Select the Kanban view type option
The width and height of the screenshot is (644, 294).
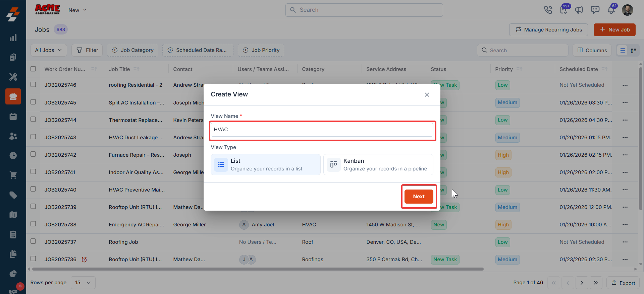[378, 165]
